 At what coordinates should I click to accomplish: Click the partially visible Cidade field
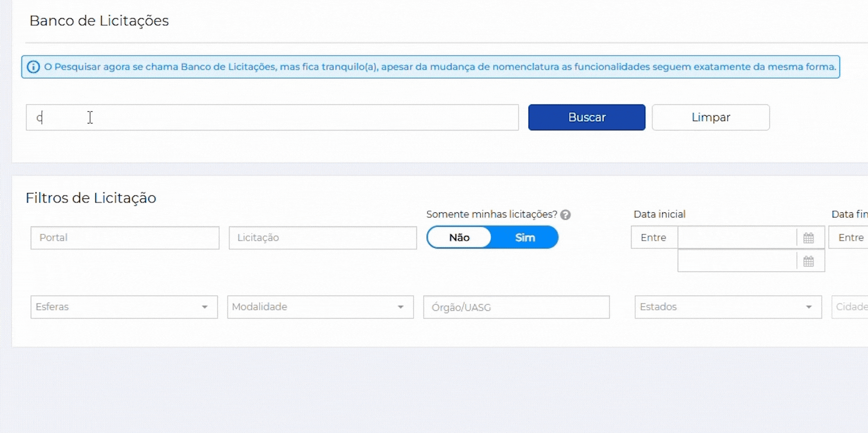pos(851,307)
